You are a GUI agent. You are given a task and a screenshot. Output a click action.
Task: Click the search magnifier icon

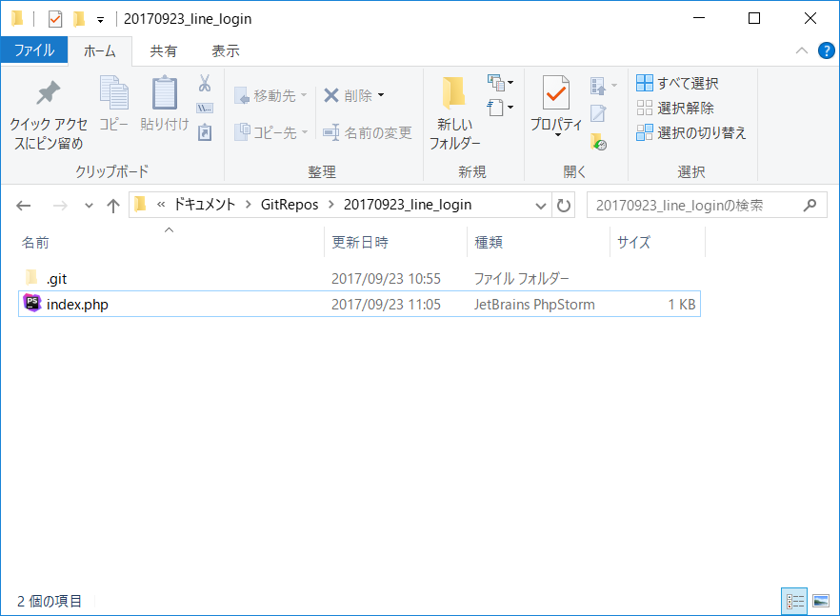[810, 205]
